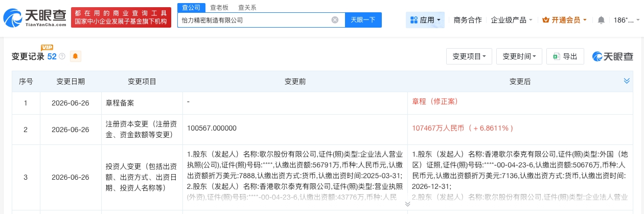Click the TianYanCha logo in the header
The width and height of the screenshot is (644, 214).
point(35,18)
